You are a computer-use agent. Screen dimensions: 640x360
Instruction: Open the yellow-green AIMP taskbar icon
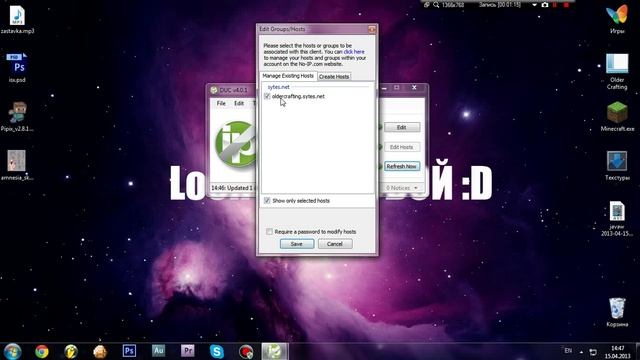71,351
